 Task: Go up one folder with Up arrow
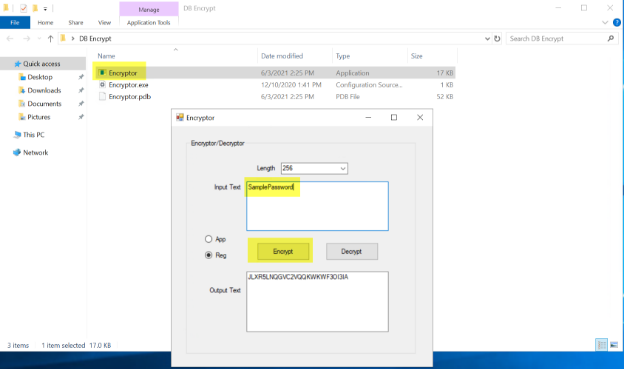click(50, 39)
